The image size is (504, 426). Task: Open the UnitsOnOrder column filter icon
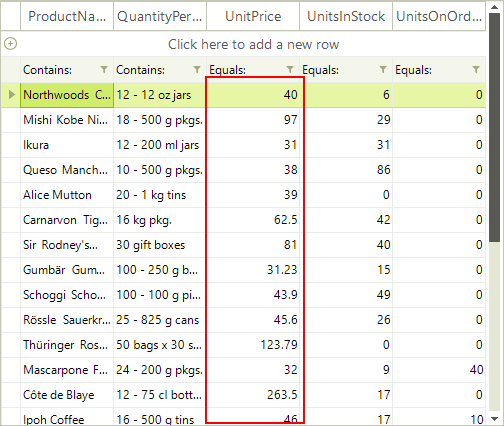476,69
